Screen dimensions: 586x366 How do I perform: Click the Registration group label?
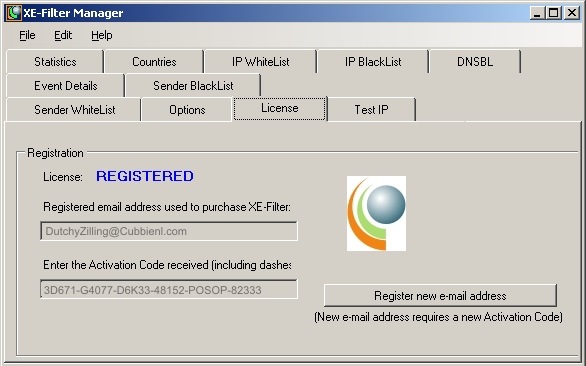pyautogui.click(x=55, y=153)
